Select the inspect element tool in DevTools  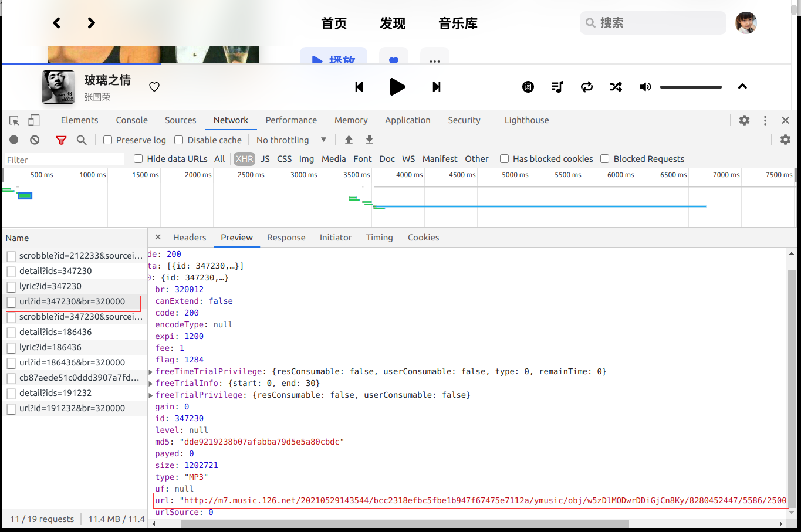(13, 120)
